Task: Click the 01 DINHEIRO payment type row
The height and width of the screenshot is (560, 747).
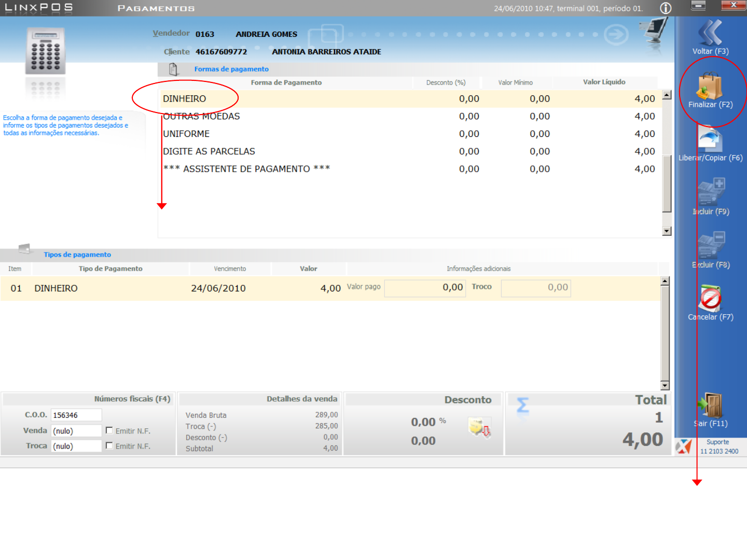Action: [x=330, y=288]
